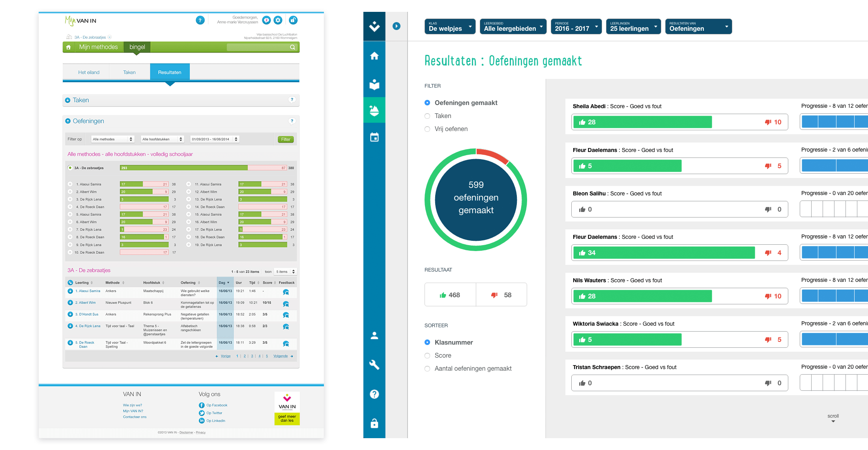The height and width of the screenshot is (450, 868).
Task: Open pupil link 4. De Rijck Lena
Action: pos(88,326)
